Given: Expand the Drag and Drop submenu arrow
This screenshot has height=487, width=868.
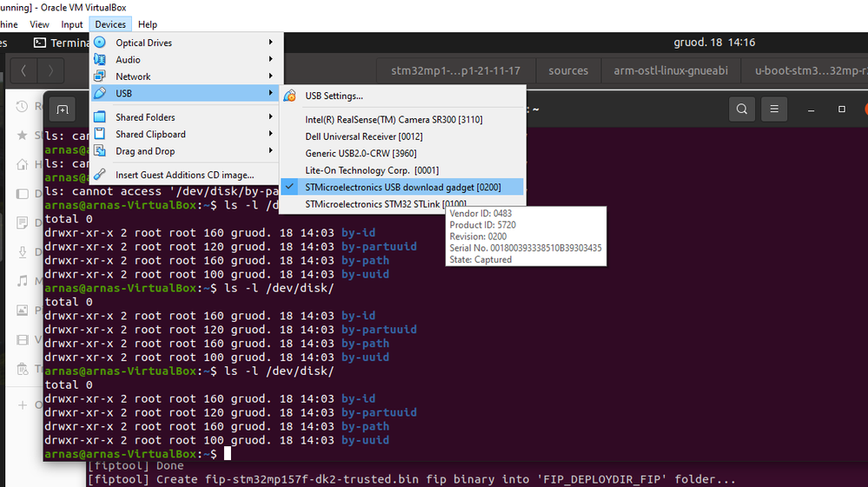Looking at the screenshot, I should click(271, 150).
